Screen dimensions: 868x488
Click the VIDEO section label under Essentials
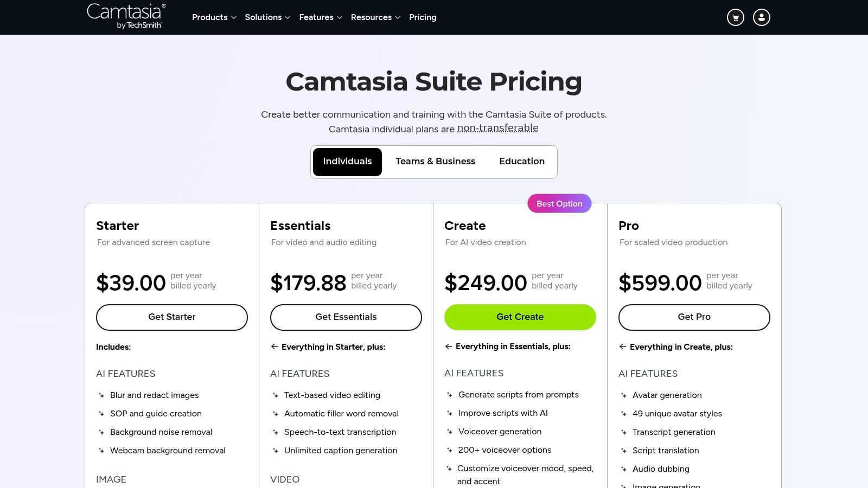click(285, 479)
